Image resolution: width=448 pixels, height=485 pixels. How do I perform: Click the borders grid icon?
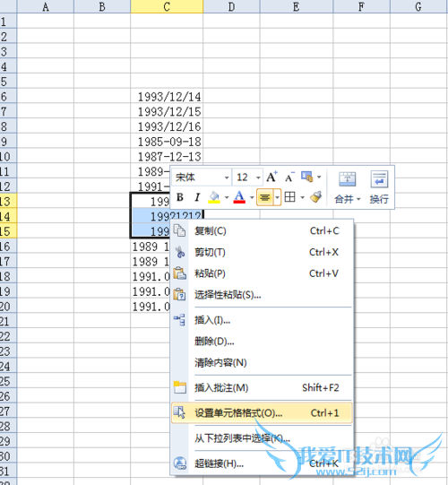289,196
